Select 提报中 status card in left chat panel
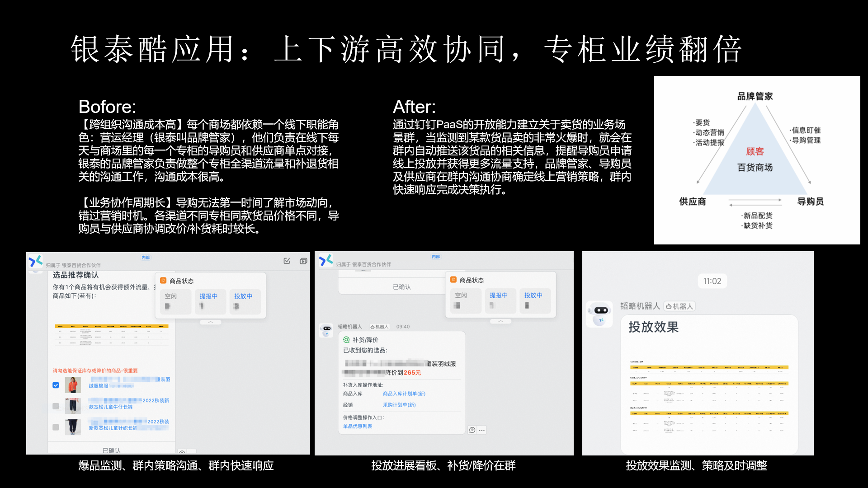 coord(210,301)
